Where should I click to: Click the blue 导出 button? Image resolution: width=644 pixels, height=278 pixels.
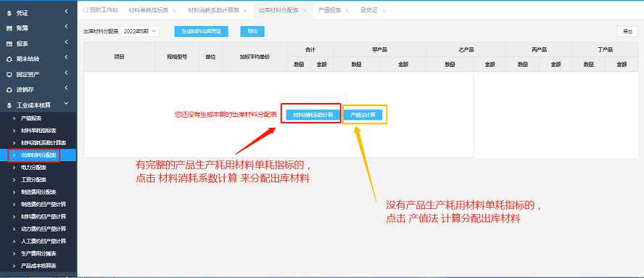pyautogui.click(x=252, y=31)
